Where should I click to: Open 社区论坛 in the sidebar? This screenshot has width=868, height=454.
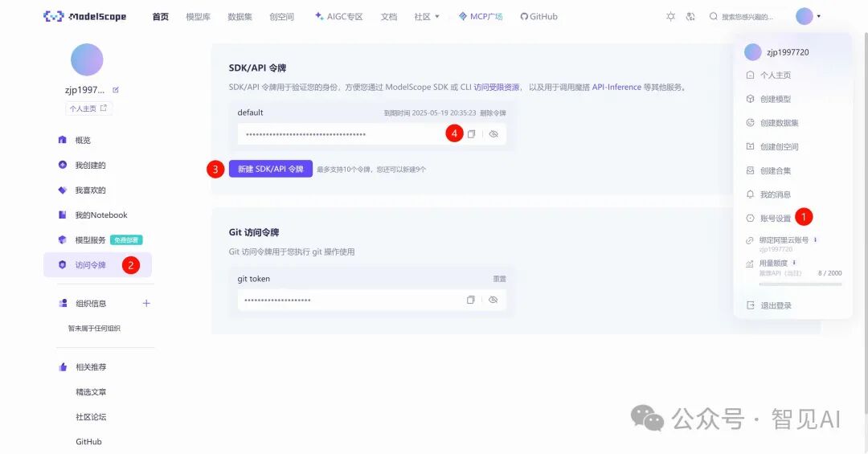point(91,417)
